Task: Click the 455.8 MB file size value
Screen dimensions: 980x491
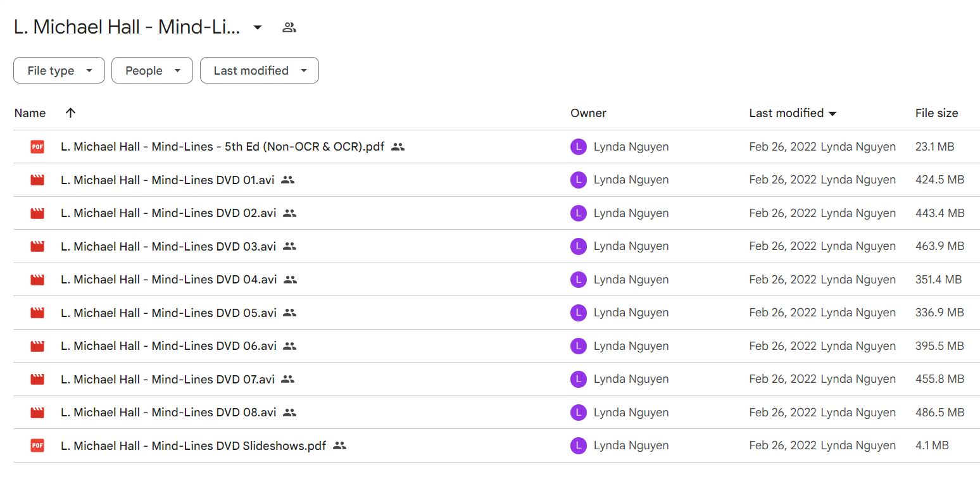Action: [939, 379]
